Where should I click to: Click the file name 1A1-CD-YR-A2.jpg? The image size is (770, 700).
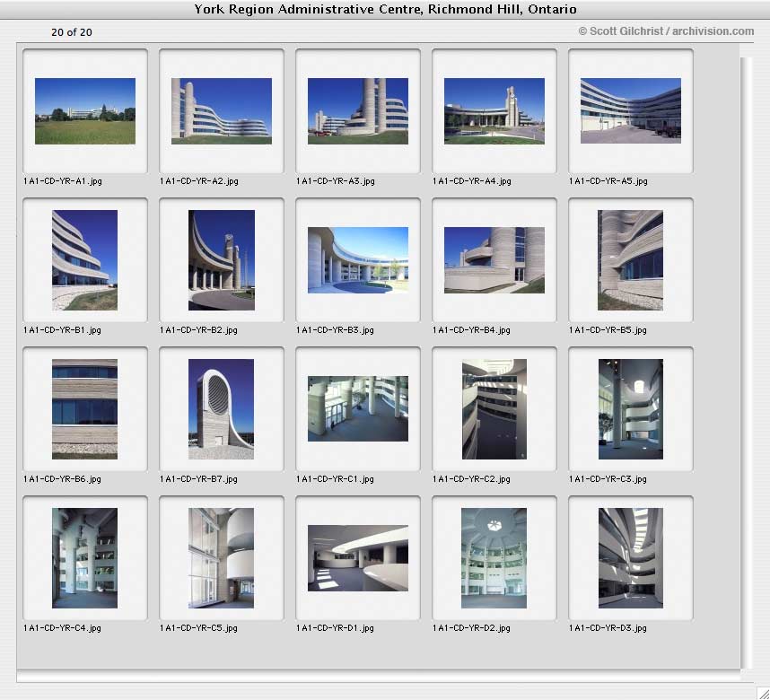click(199, 181)
